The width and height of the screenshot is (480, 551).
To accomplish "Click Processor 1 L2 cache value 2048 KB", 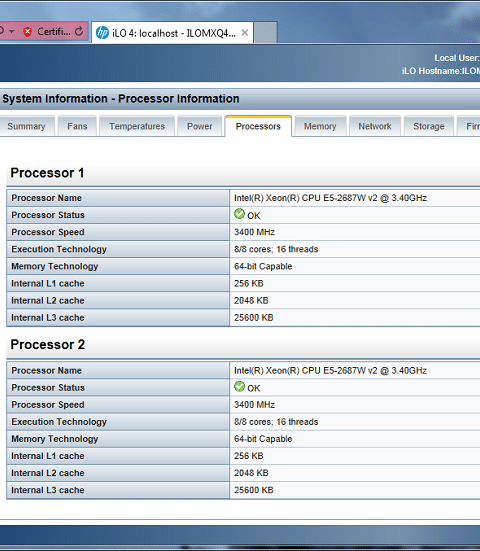I will tap(251, 300).
